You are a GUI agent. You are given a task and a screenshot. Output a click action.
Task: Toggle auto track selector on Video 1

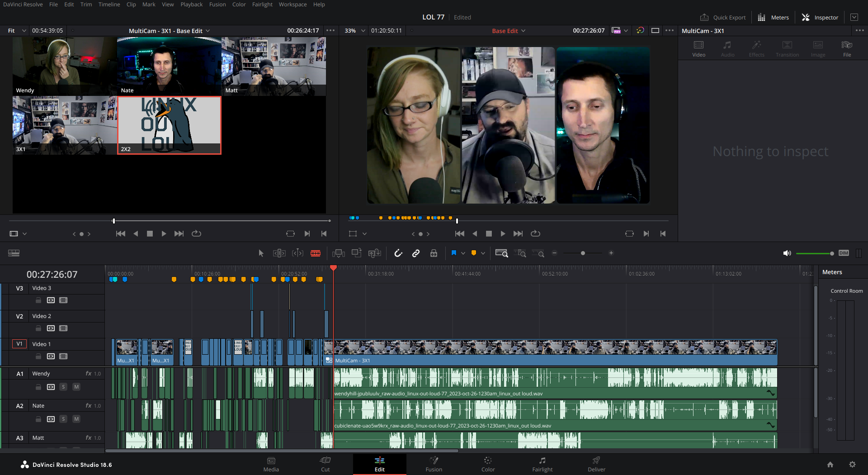point(51,356)
